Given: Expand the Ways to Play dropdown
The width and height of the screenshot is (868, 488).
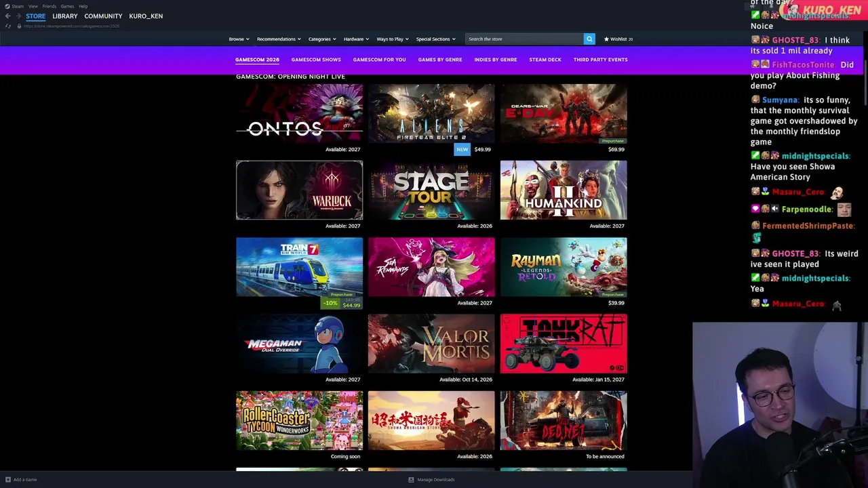Looking at the screenshot, I should [x=393, y=39].
